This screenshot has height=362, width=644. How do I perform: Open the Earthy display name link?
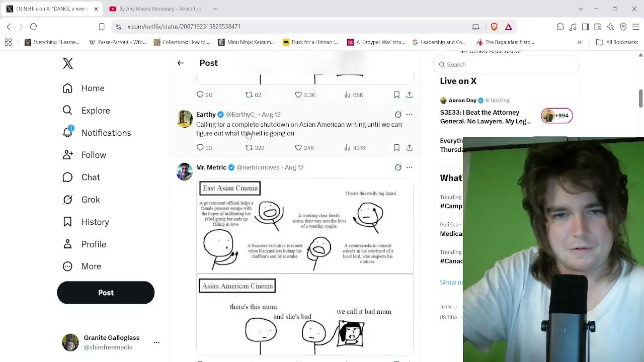[x=206, y=115]
